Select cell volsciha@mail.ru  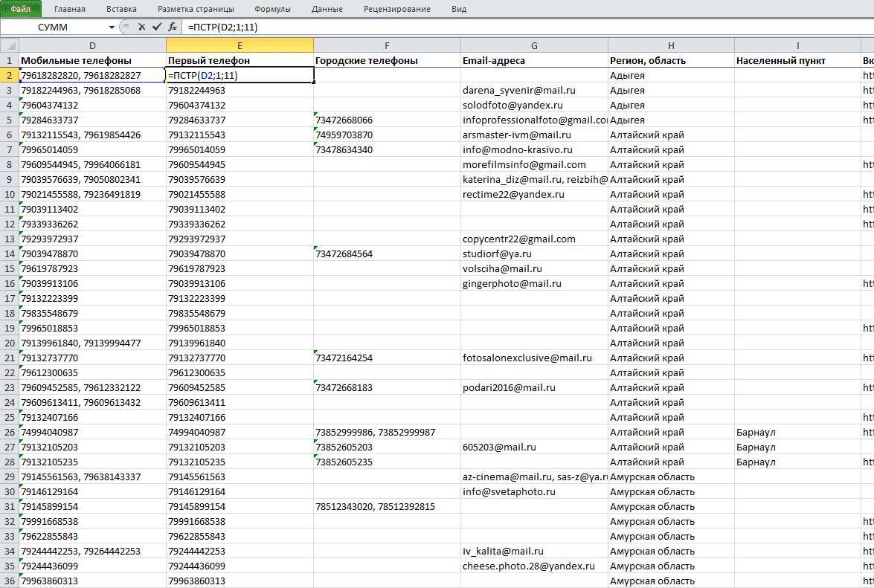point(534,268)
